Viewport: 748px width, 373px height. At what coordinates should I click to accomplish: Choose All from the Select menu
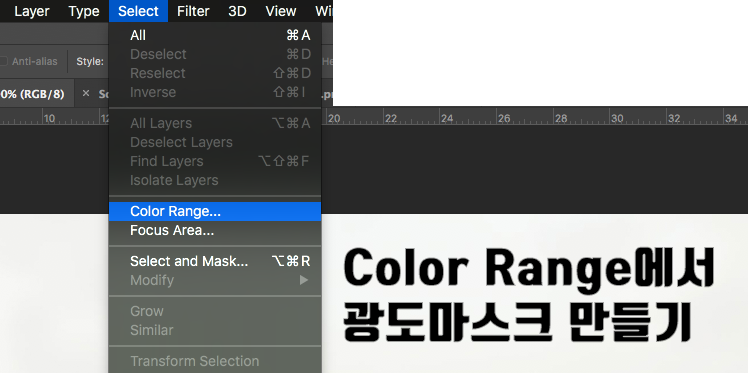pos(215,35)
